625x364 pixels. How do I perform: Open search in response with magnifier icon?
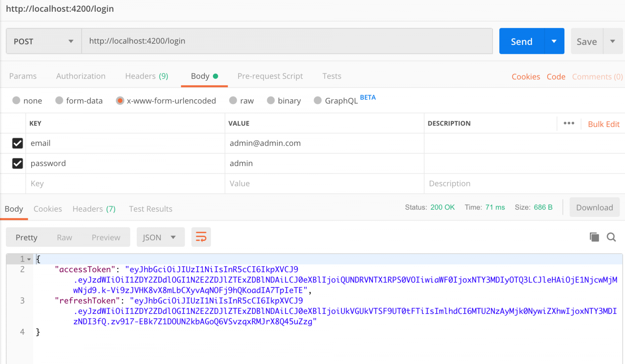tap(611, 237)
